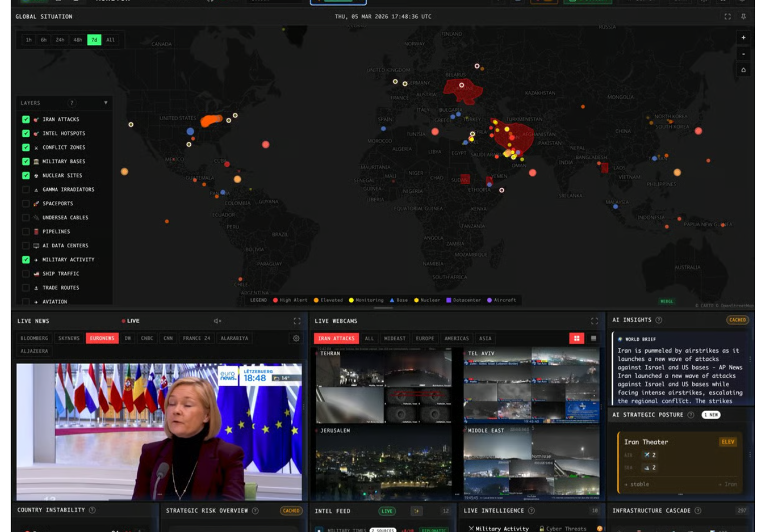769x532 pixels.
Task: Pin the Global Situation panel
Action: [x=744, y=17]
